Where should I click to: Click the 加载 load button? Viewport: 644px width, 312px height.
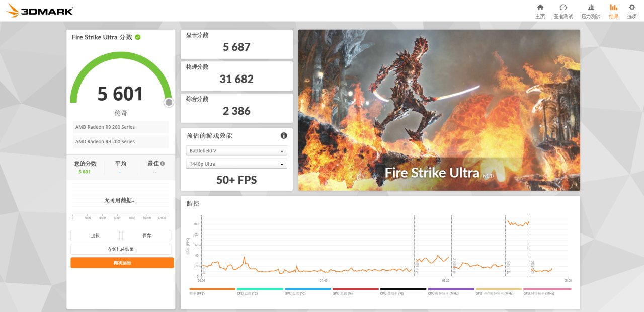[x=95, y=236]
